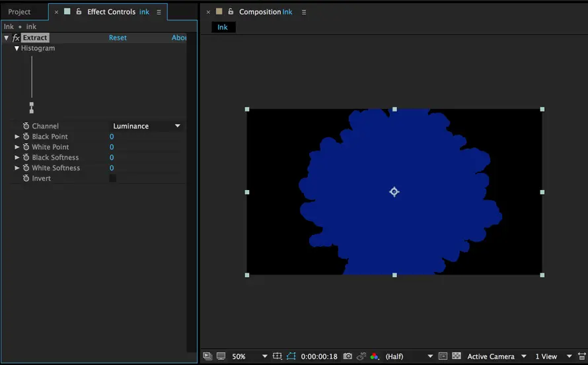Open the Effect Controls panel menu

coord(159,12)
